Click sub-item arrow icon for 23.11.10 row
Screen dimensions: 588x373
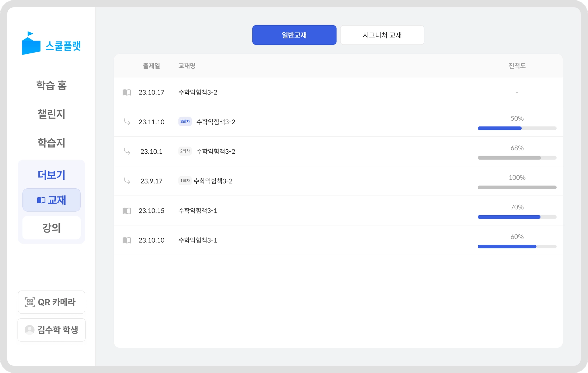coord(127,122)
